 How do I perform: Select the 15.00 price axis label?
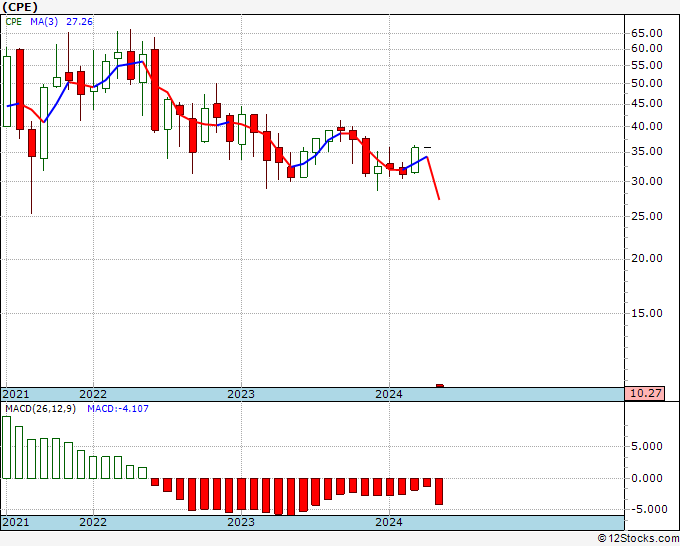click(x=647, y=313)
